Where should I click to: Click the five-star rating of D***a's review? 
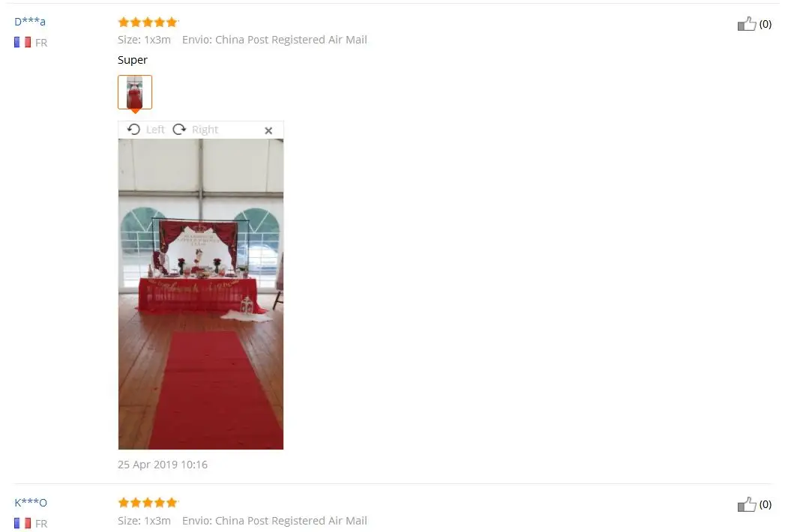[148, 22]
